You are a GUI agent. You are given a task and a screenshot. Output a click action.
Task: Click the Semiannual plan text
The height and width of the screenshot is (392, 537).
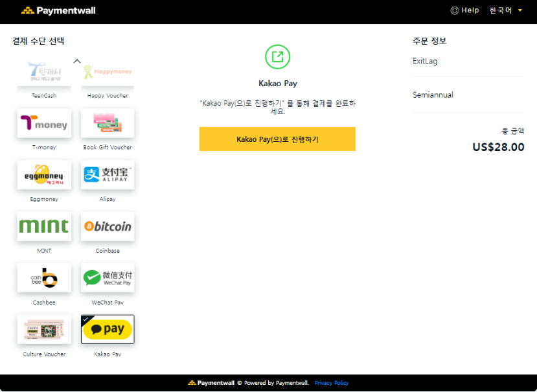(433, 95)
